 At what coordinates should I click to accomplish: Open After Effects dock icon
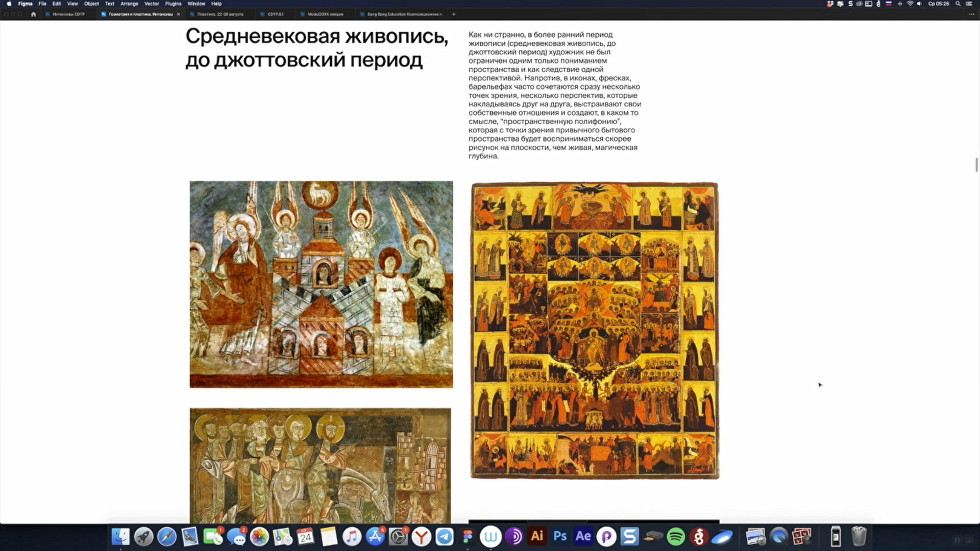pos(583,537)
